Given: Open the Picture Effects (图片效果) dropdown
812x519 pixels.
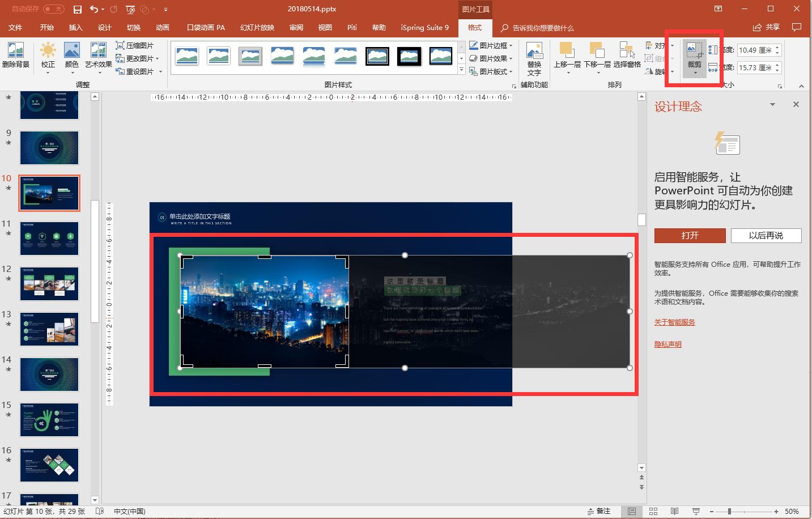Looking at the screenshot, I should [491, 58].
